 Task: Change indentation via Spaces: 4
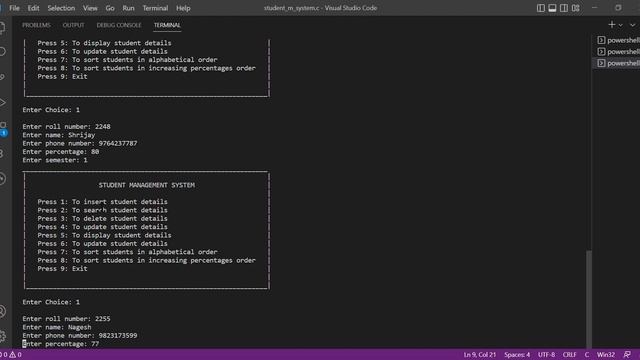click(x=517, y=355)
